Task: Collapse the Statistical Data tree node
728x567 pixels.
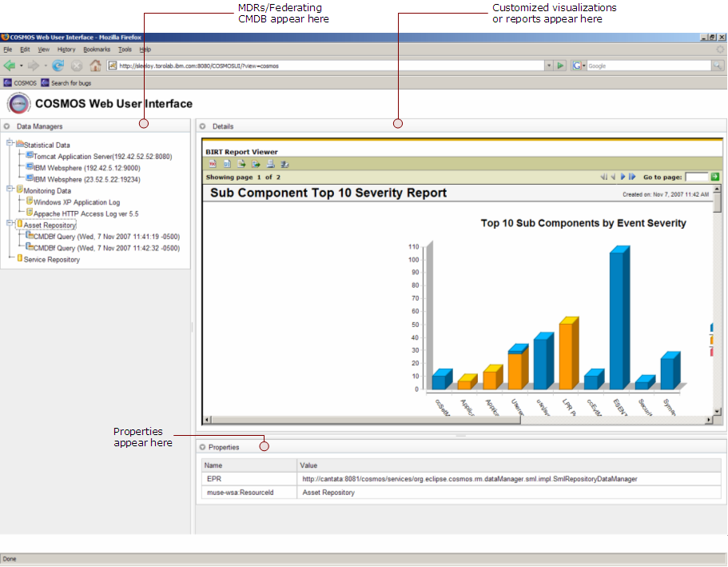Action: [10, 142]
